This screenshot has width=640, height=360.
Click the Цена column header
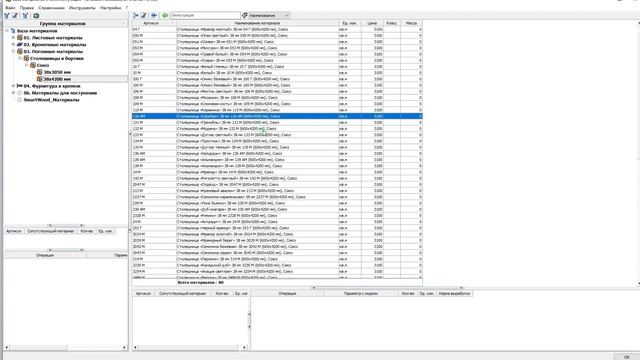point(372,23)
